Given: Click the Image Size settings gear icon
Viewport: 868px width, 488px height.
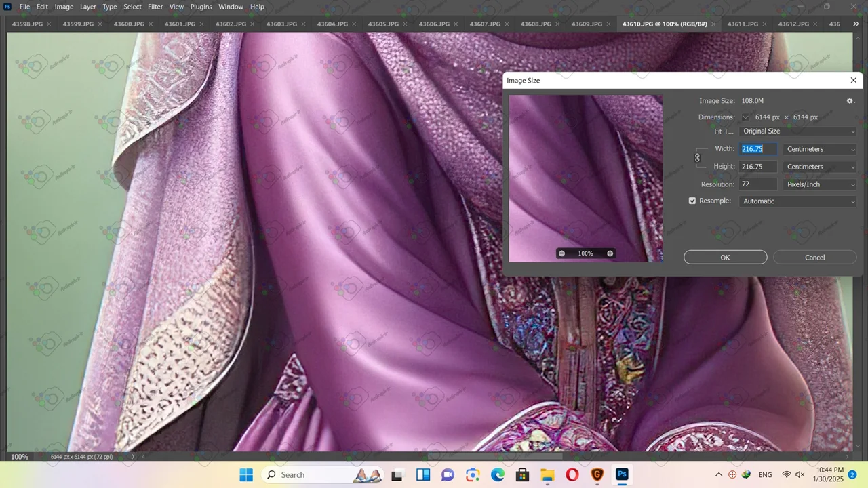Looking at the screenshot, I should coord(850,101).
